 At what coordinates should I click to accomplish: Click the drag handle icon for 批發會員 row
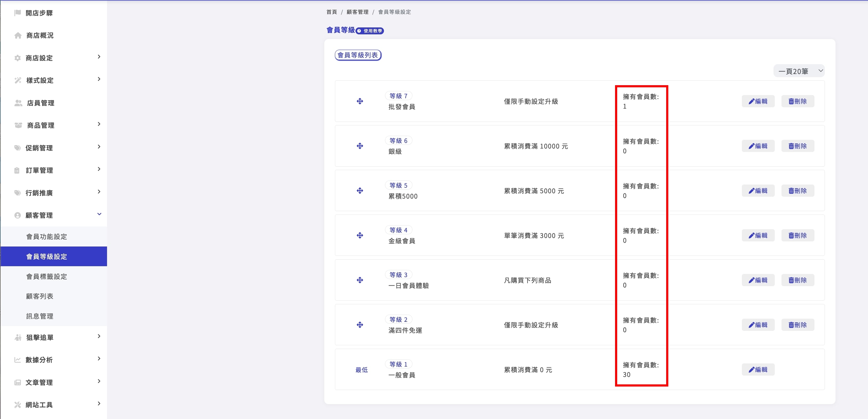pos(360,101)
